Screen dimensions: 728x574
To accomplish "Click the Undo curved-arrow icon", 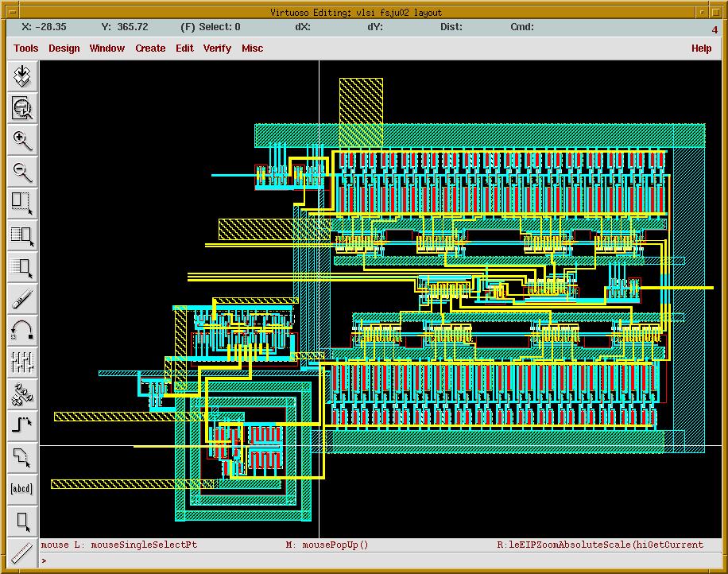I will (22, 330).
